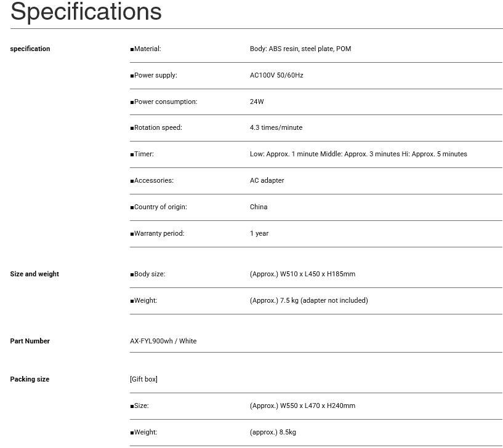Select the Material label
Viewport: 503px width, 448px height.
[x=146, y=49]
